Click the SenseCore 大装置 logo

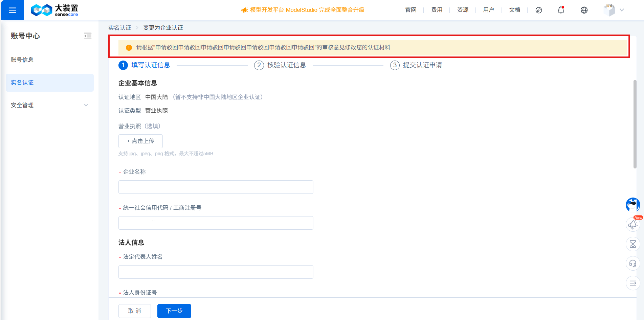point(54,10)
